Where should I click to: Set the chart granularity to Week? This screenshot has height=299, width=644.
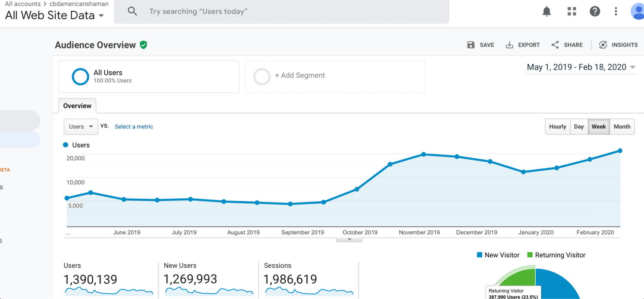click(x=598, y=127)
